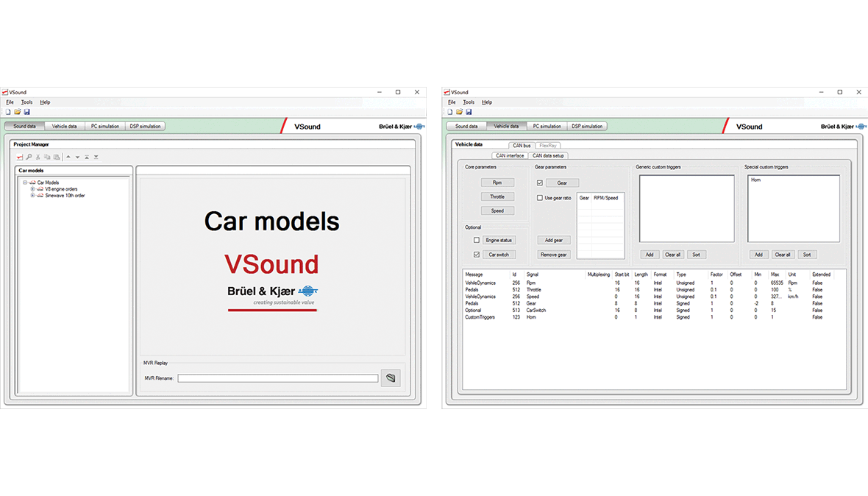Click the browse icon beside the MVR Filename field
868x496 pixels.
click(391, 378)
